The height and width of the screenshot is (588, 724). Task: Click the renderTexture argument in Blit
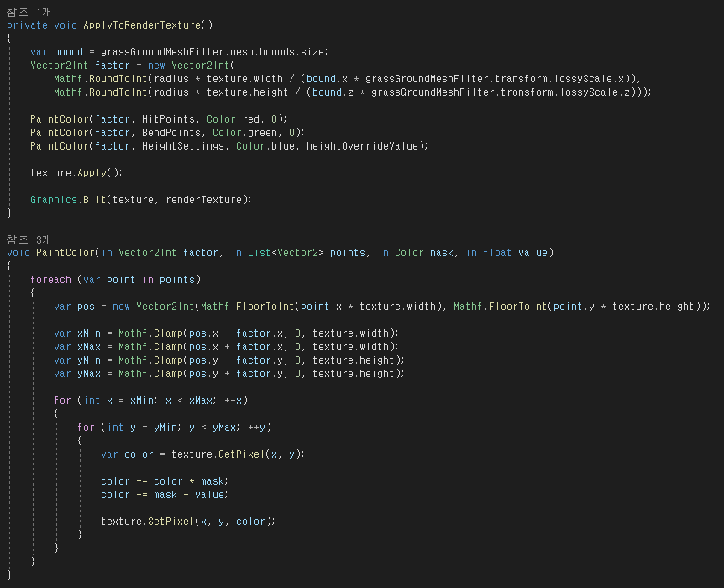(x=204, y=200)
